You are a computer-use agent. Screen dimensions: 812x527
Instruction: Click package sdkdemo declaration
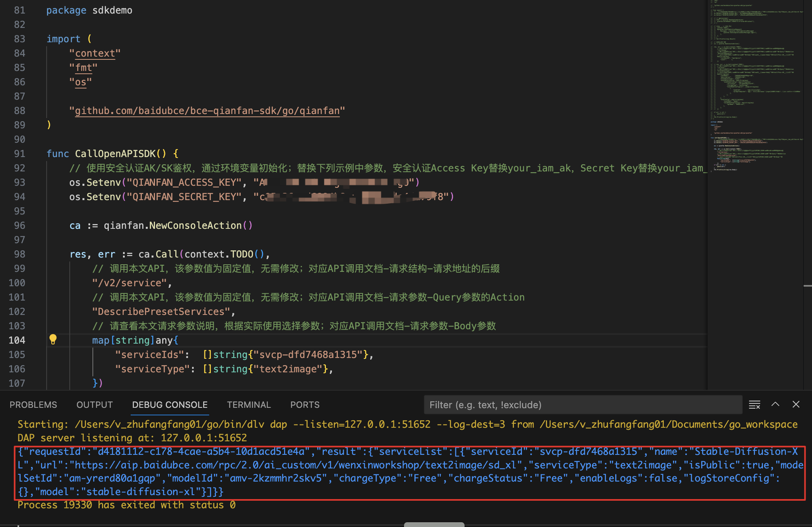click(x=89, y=10)
